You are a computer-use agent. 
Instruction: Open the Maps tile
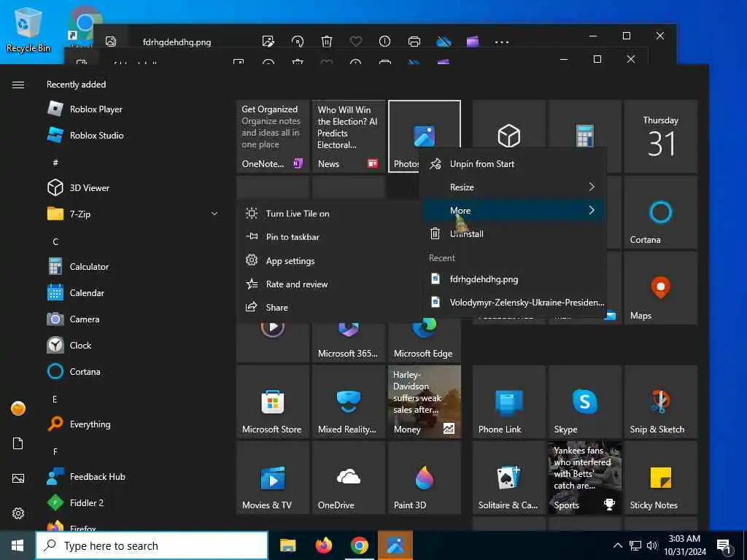click(x=661, y=288)
